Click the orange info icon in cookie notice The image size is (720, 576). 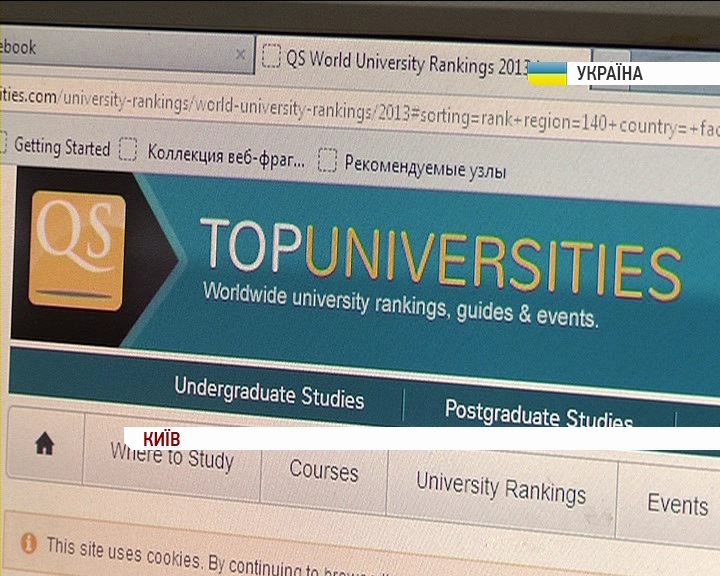(28, 542)
